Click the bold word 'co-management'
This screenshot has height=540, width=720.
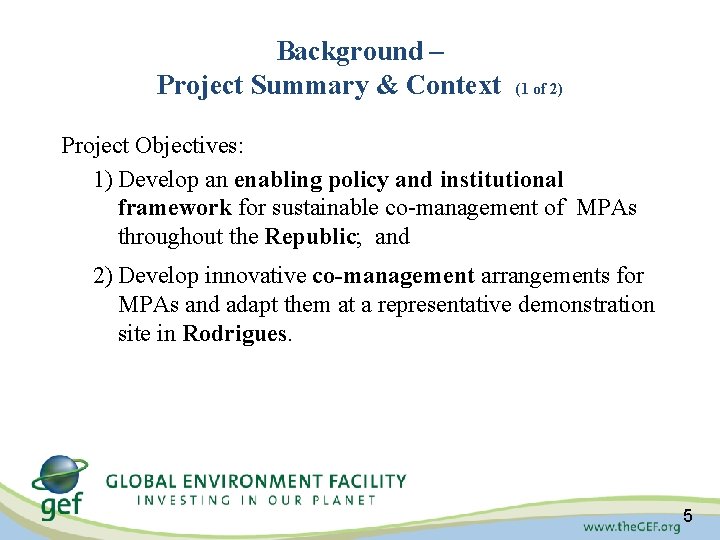394,276
